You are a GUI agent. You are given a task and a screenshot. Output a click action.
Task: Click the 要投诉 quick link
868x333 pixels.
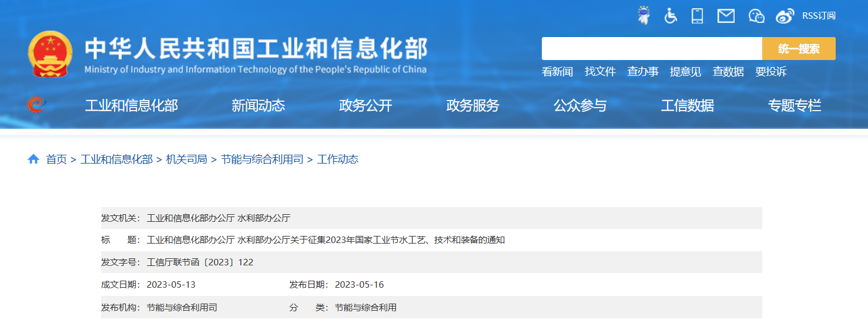[770, 72]
